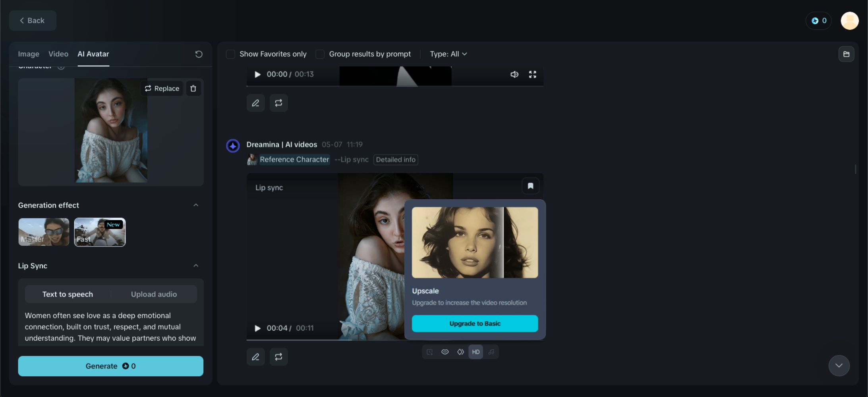
Task: Click 'Upgrade to increase the video resolution' text
Action: coord(470,303)
